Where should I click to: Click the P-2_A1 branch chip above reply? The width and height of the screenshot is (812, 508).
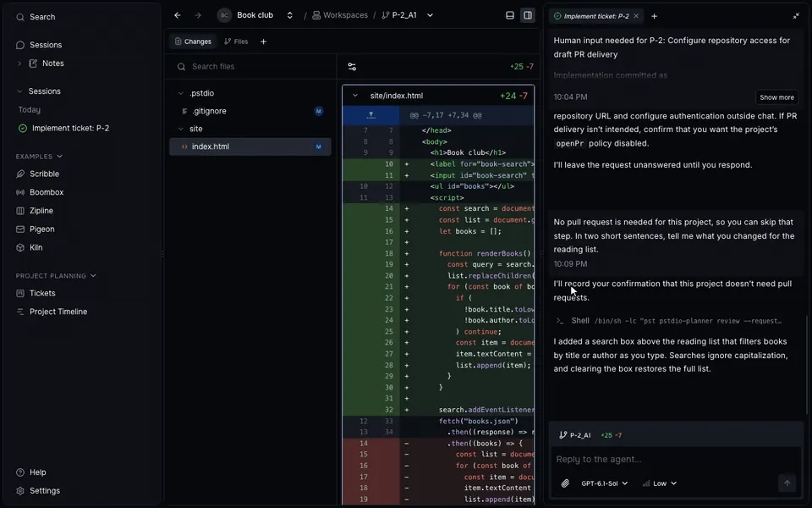coord(575,435)
